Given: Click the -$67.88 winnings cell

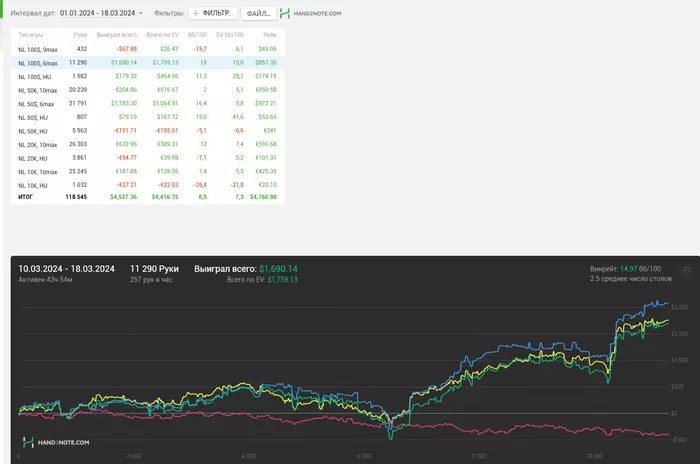Looking at the screenshot, I should click(x=126, y=49).
